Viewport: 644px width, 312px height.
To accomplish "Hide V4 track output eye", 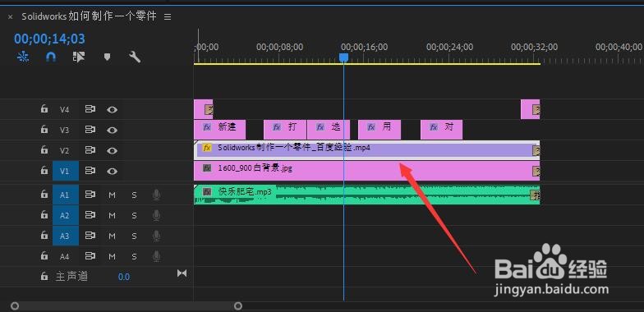I will pyautogui.click(x=112, y=110).
